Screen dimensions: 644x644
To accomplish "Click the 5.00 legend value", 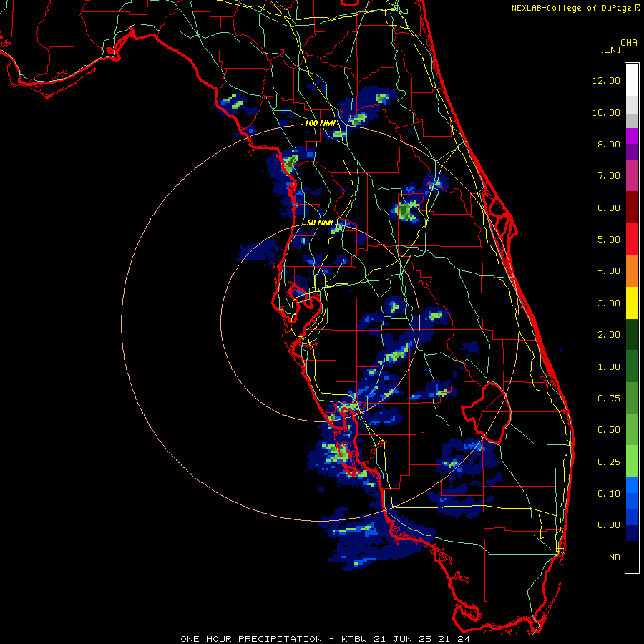I will point(609,240).
